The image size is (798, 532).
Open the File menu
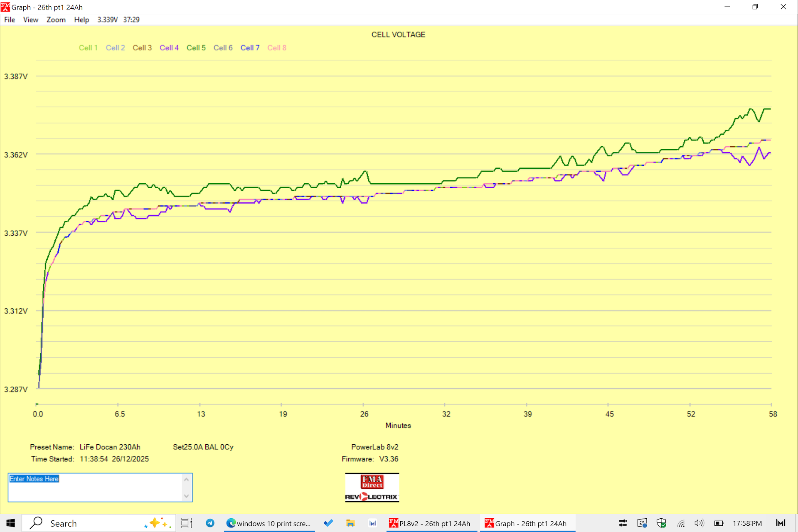(10, 20)
